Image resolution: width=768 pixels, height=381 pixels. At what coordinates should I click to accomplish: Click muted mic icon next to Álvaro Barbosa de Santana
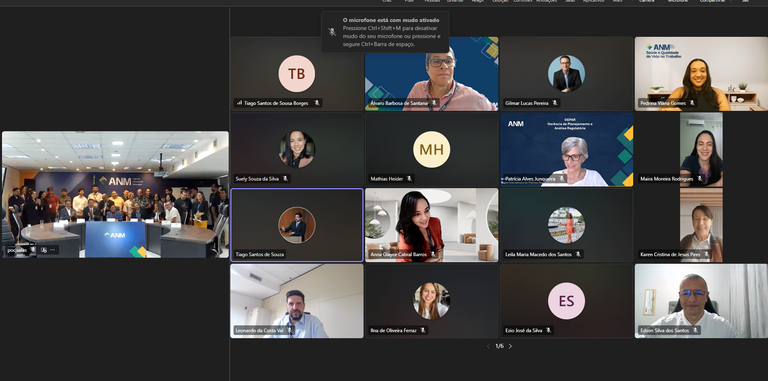click(x=434, y=103)
